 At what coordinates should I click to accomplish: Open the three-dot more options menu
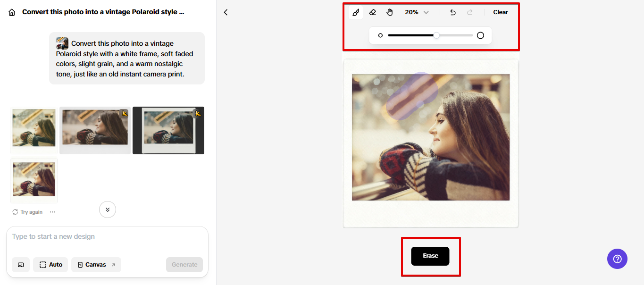click(x=52, y=212)
